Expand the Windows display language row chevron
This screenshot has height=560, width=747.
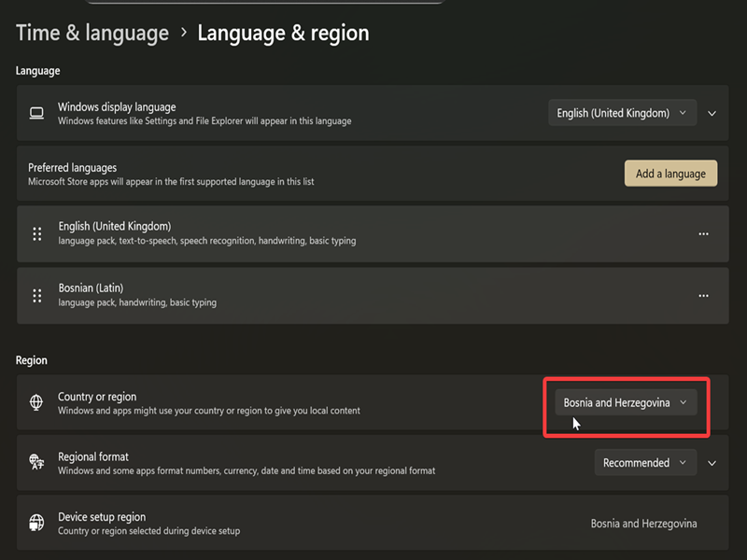(712, 112)
